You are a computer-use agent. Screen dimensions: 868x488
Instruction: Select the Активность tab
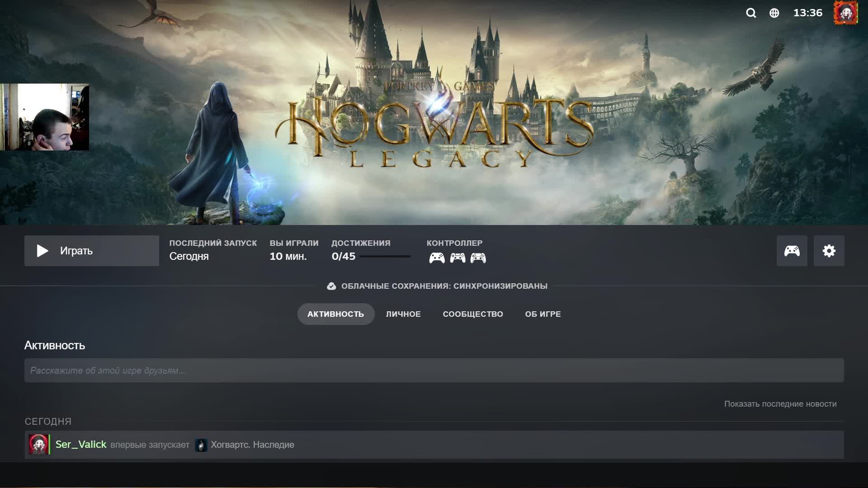(x=335, y=314)
